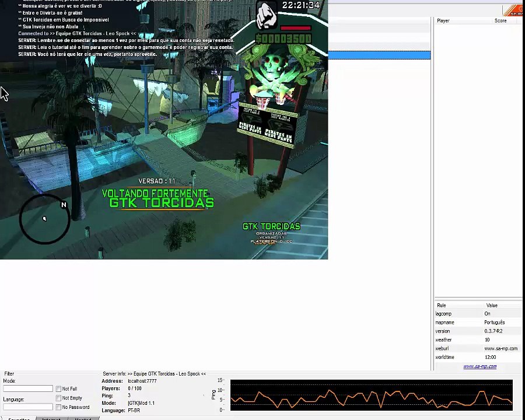Click the orange ping history graph
The width and height of the screenshot is (525, 420).
pyautogui.click(x=372, y=395)
